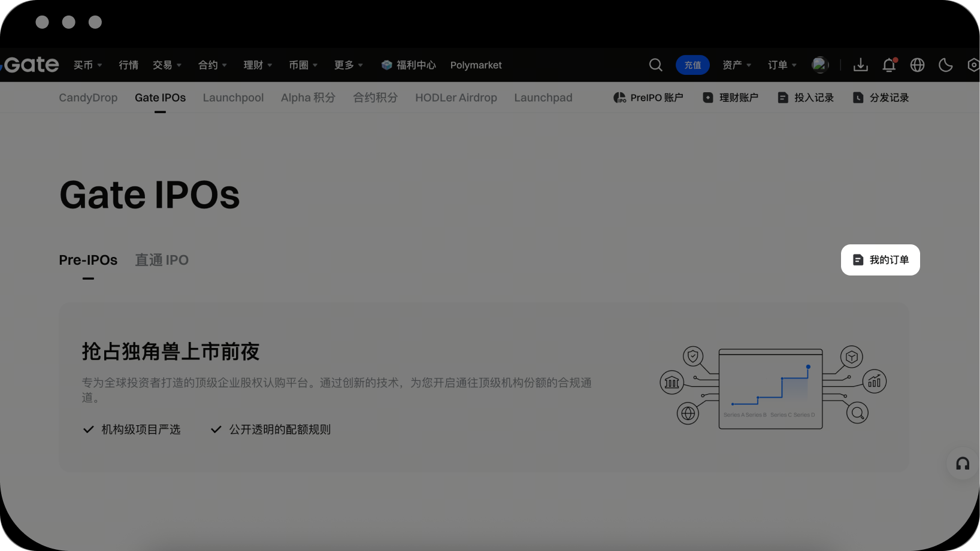The image size is (980, 551).
Task: Open the language globe icon
Action: click(x=918, y=65)
